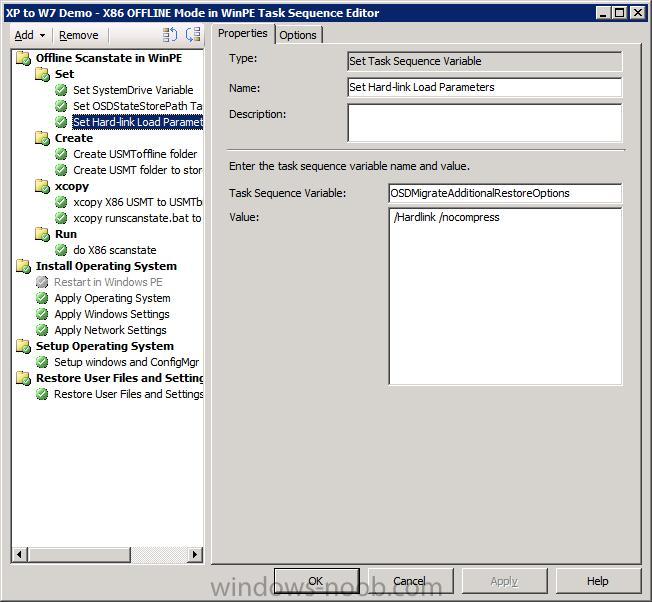Click the Create group folder icon

click(x=43, y=138)
